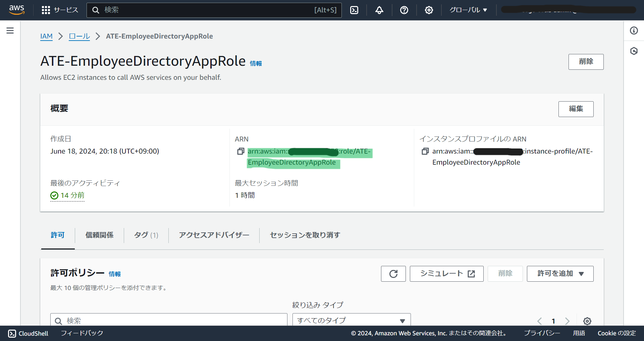The image size is (644, 341).
Task: Refresh the permissions policies list
Action: point(393,274)
